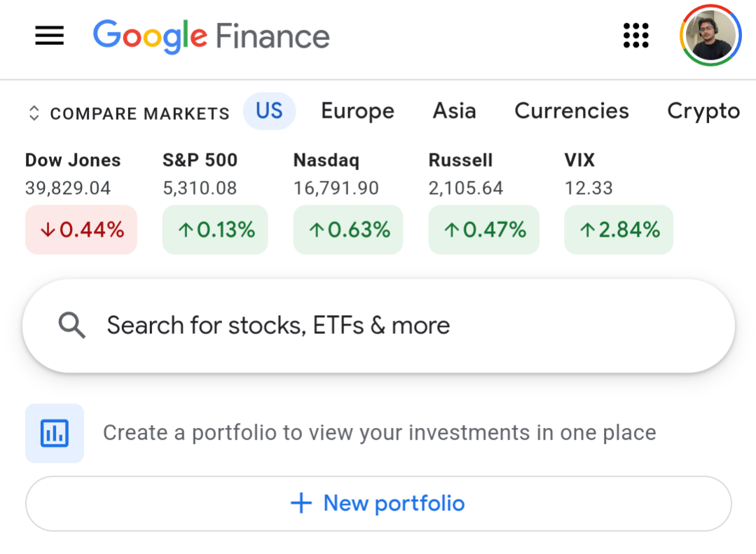The image size is (756, 554).
Task: Select the US market tab
Action: pos(269,111)
